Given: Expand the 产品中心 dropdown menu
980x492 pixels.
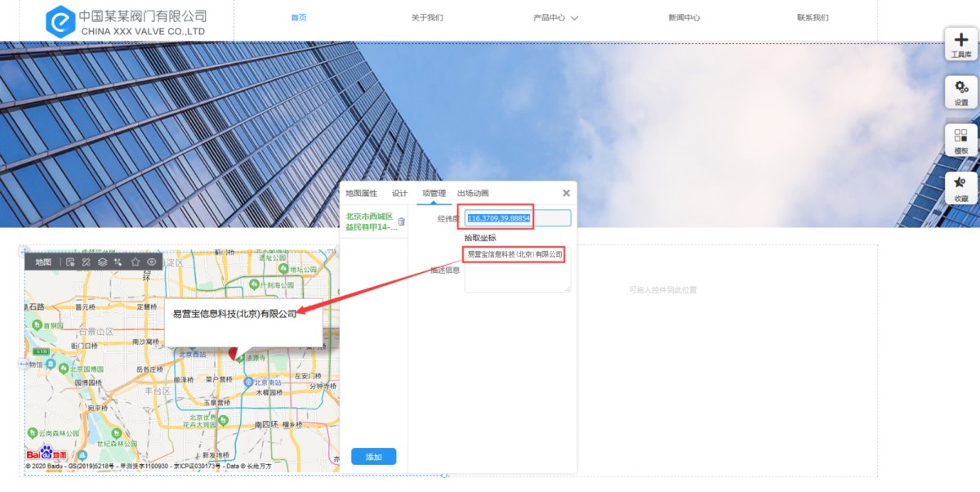Looking at the screenshot, I should click(555, 18).
